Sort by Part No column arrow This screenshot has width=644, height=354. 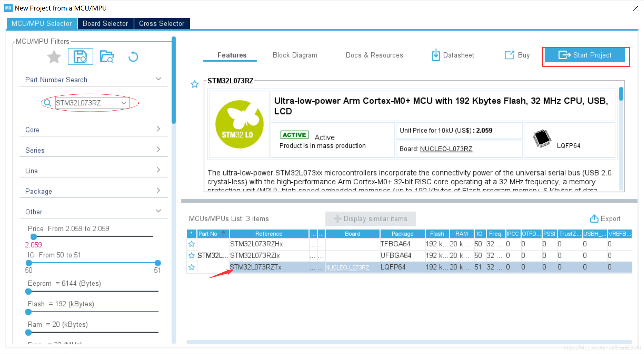click(224, 233)
